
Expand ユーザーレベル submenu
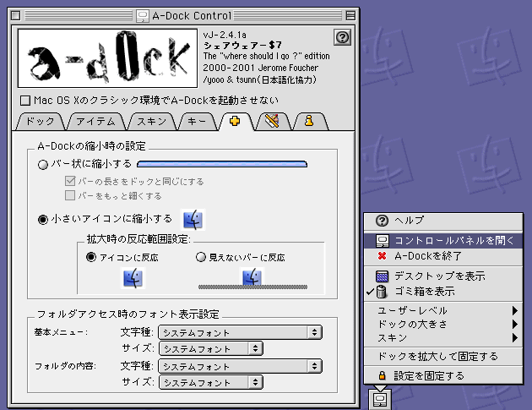coord(443,310)
